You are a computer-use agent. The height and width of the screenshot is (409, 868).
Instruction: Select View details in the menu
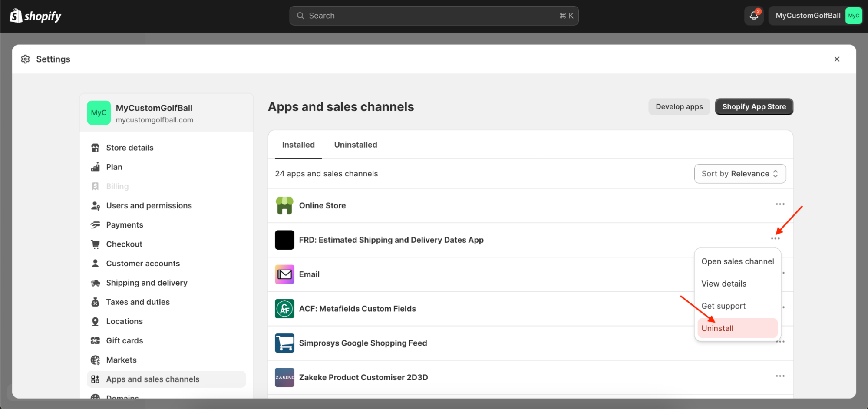pos(723,284)
